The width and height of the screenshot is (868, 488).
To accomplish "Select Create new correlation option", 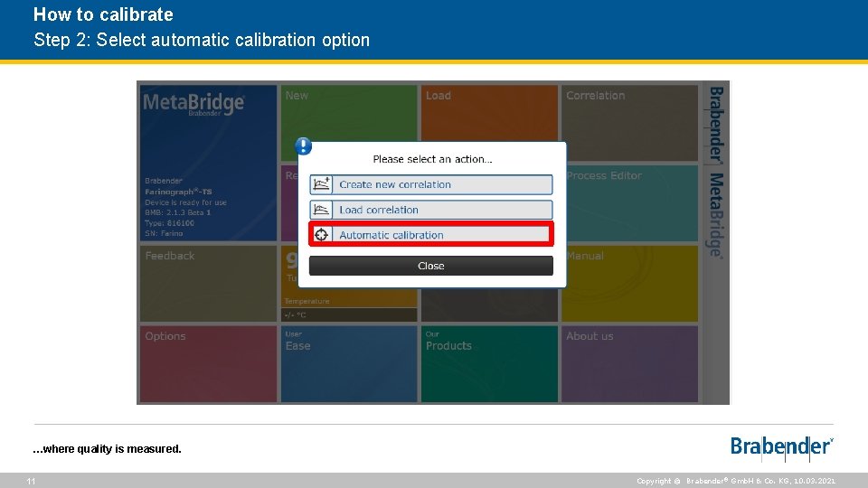I will [431, 184].
